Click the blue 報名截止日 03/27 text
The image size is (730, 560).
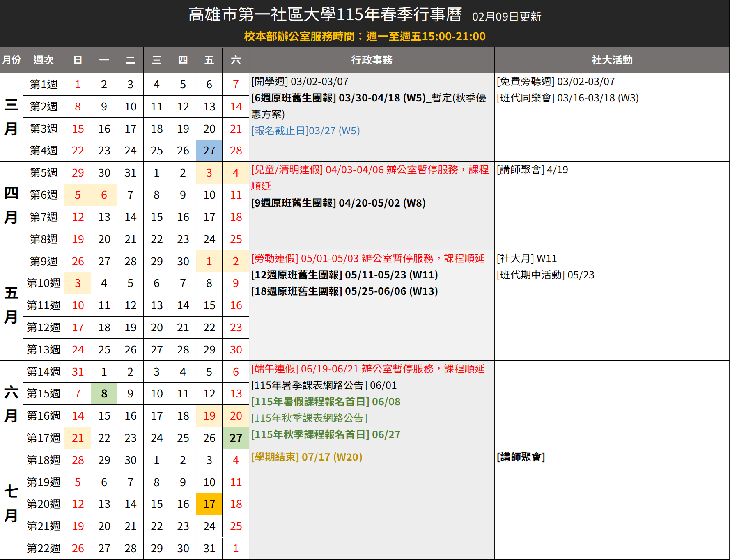pyautogui.click(x=305, y=131)
